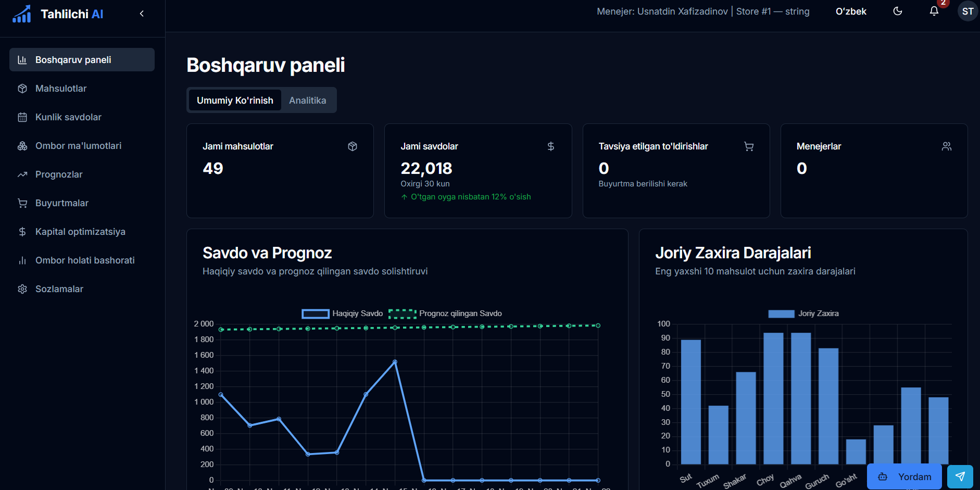Collapse the sidebar with chevron arrow

tap(142, 14)
